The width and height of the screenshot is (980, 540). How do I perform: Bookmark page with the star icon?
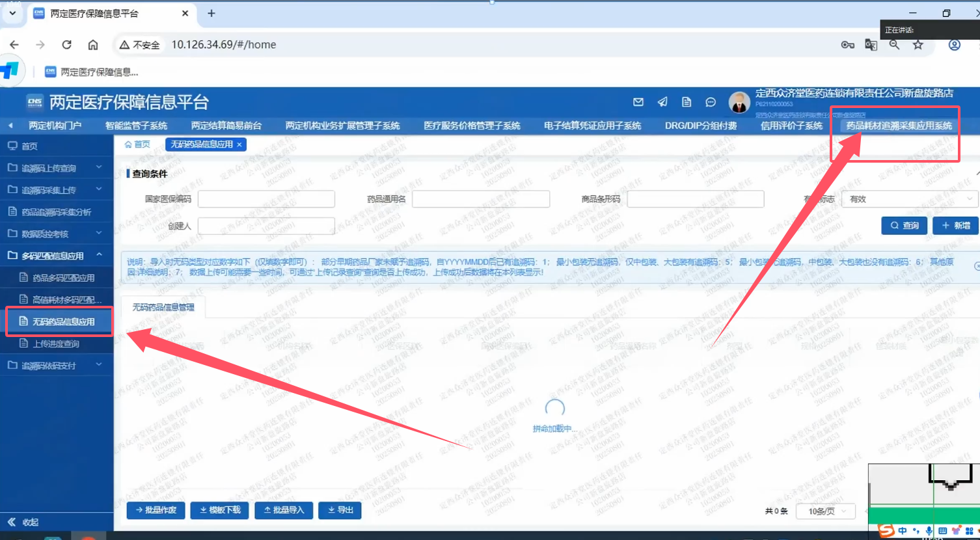coord(918,45)
